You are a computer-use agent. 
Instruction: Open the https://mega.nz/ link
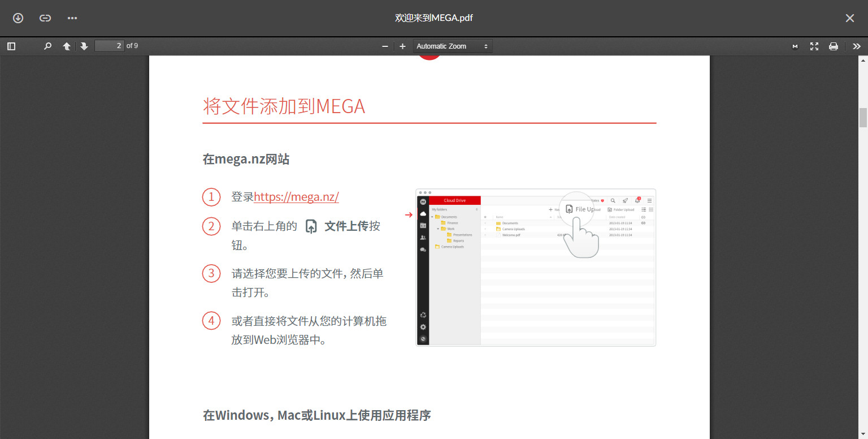[296, 197]
